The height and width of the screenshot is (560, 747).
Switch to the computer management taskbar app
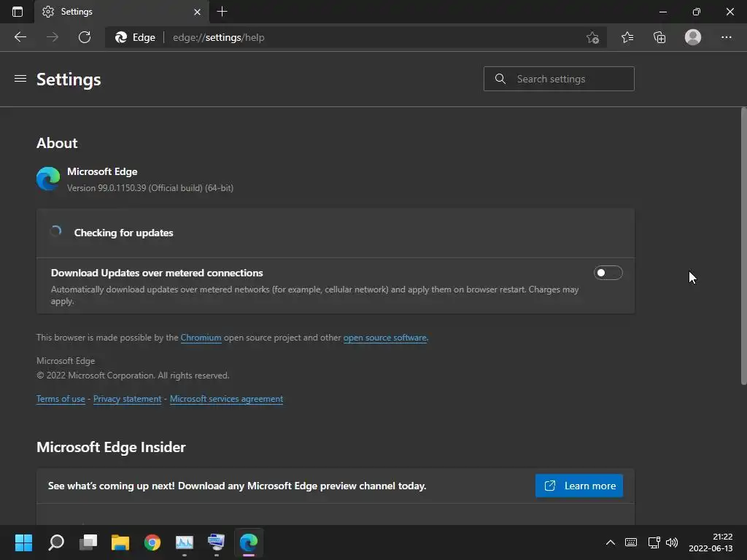click(216, 542)
